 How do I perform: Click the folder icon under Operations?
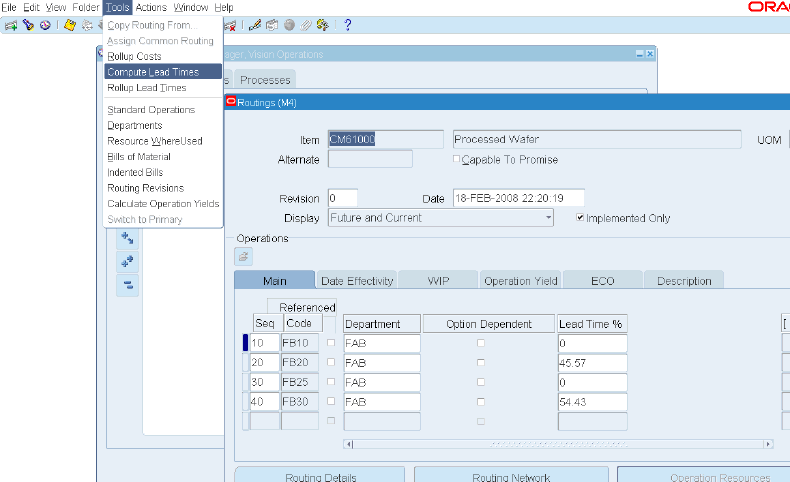(x=243, y=257)
